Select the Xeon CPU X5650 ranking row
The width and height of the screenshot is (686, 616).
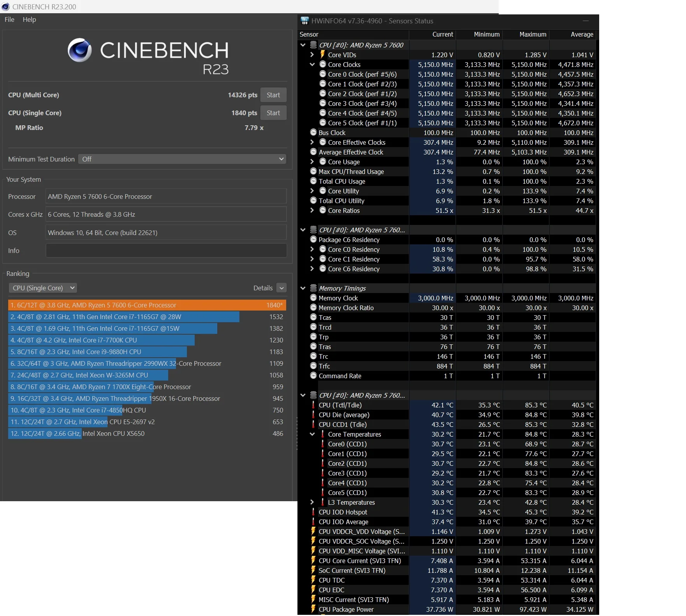147,433
